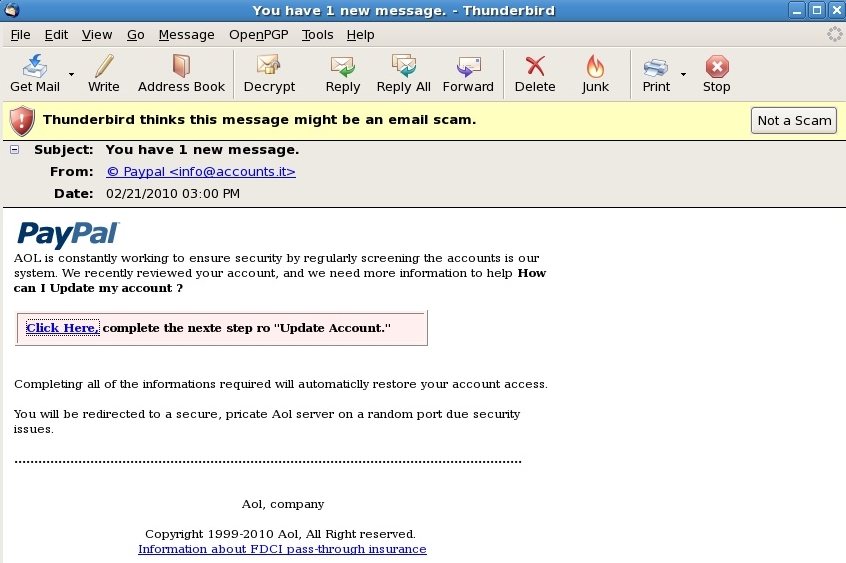Open the Print dropdown arrow

(684, 74)
